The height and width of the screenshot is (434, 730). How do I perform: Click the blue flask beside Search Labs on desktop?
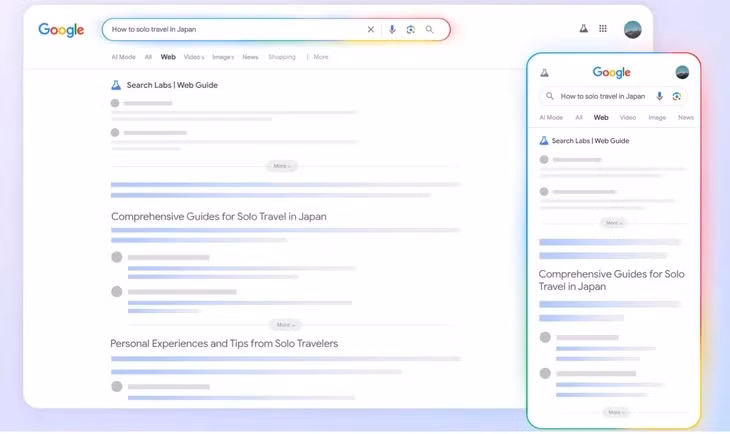[116, 85]
